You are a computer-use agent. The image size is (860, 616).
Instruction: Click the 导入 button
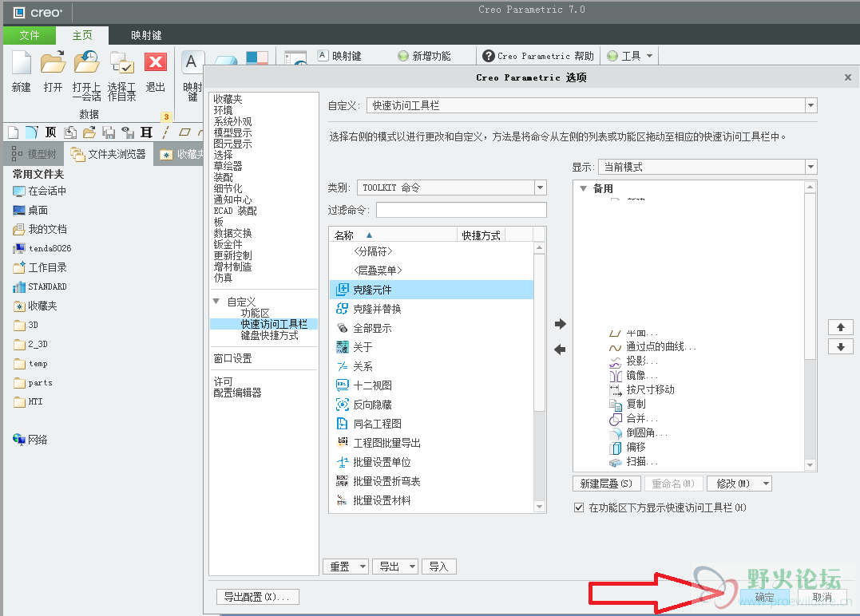pyautogui.click(x=438, y=567)
